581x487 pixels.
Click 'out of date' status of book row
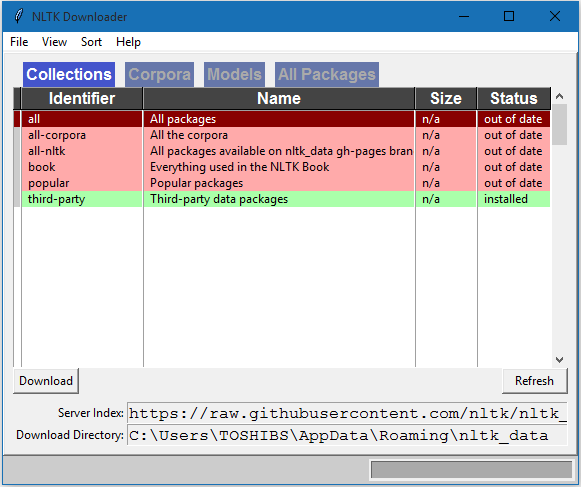(514, 167)
